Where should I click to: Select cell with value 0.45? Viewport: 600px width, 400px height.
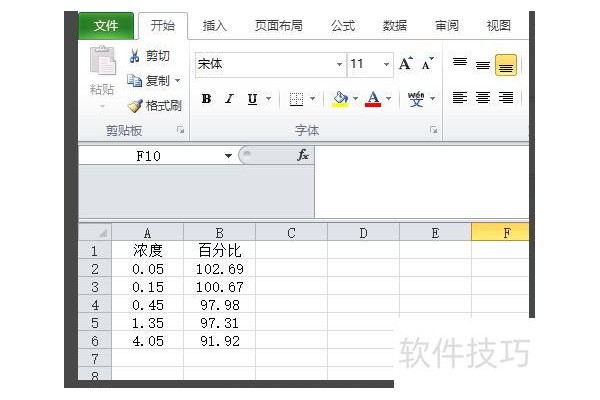pos(147,305)
